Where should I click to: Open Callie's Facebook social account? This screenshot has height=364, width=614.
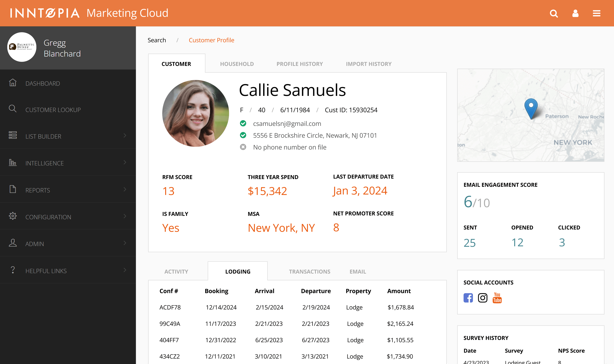coord(468,298)
